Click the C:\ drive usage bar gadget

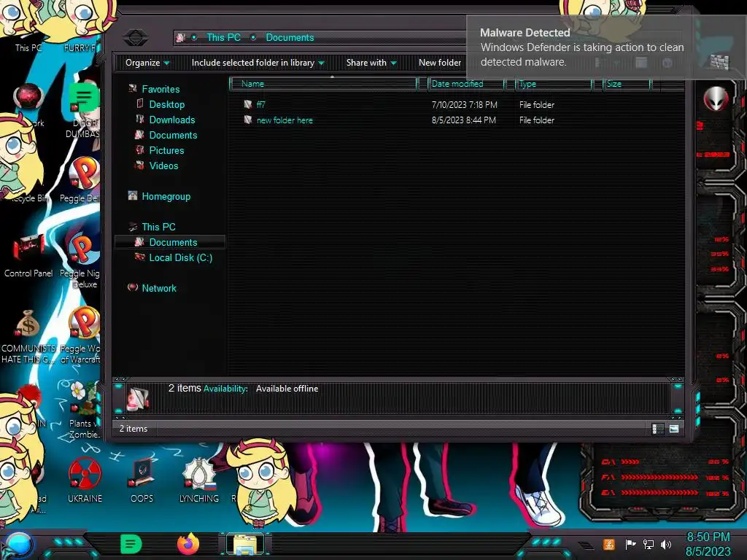pyautogui.click(x=665, y=462)
